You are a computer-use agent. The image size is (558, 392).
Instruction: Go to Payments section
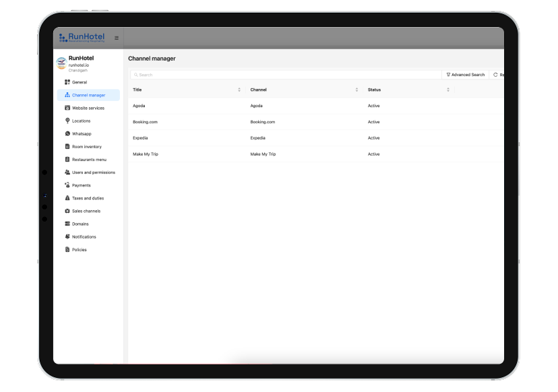tap(88, 185)
